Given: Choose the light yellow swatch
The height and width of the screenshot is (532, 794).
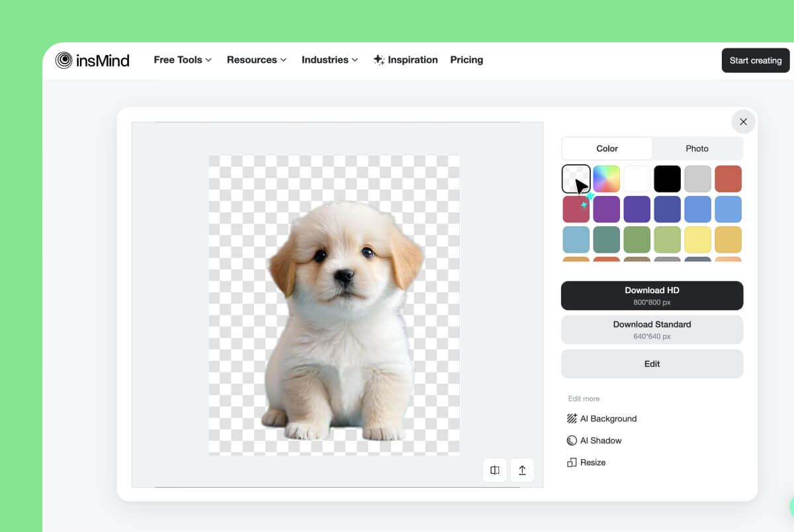Looking at the screenshot, I should pyautogui.click(x=697, y=240).
